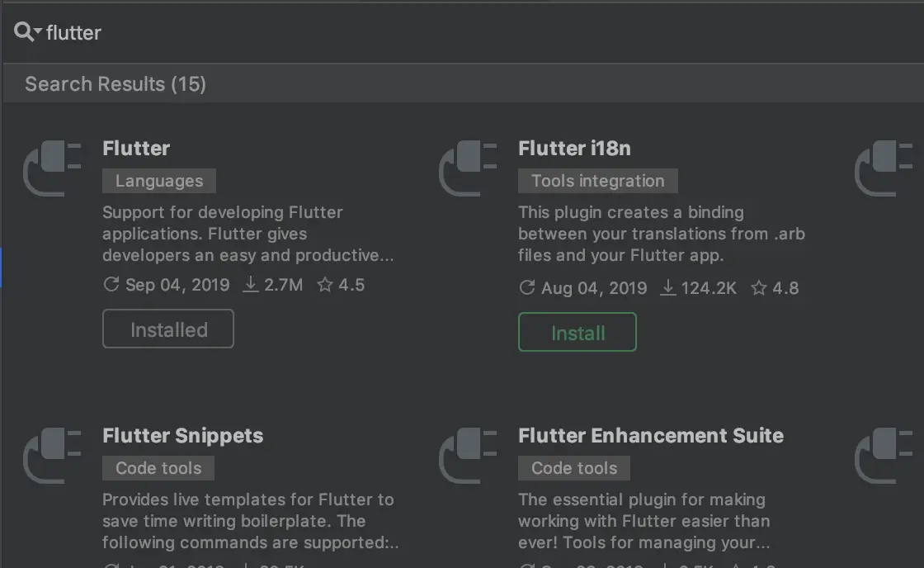
Task: Click Code tools tag under Enhancement Suite
Action: click(574, 468)
